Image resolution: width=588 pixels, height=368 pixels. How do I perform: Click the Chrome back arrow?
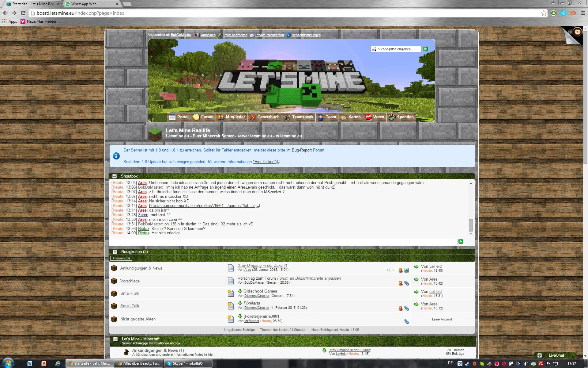tap(5, 13)
